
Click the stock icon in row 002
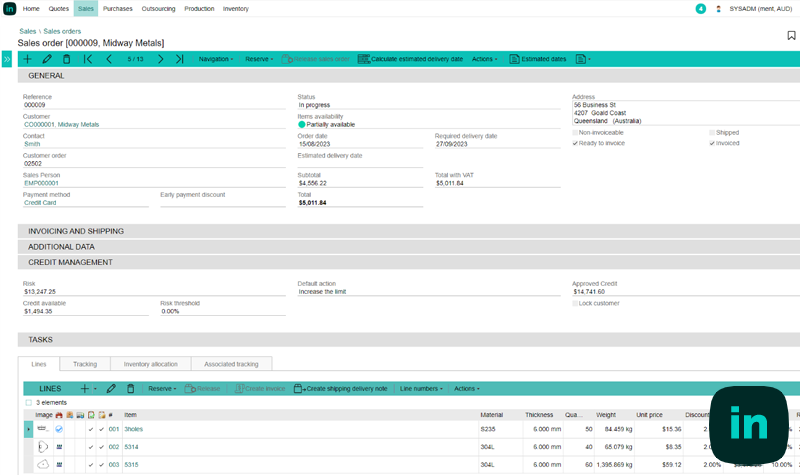[59, 447]
